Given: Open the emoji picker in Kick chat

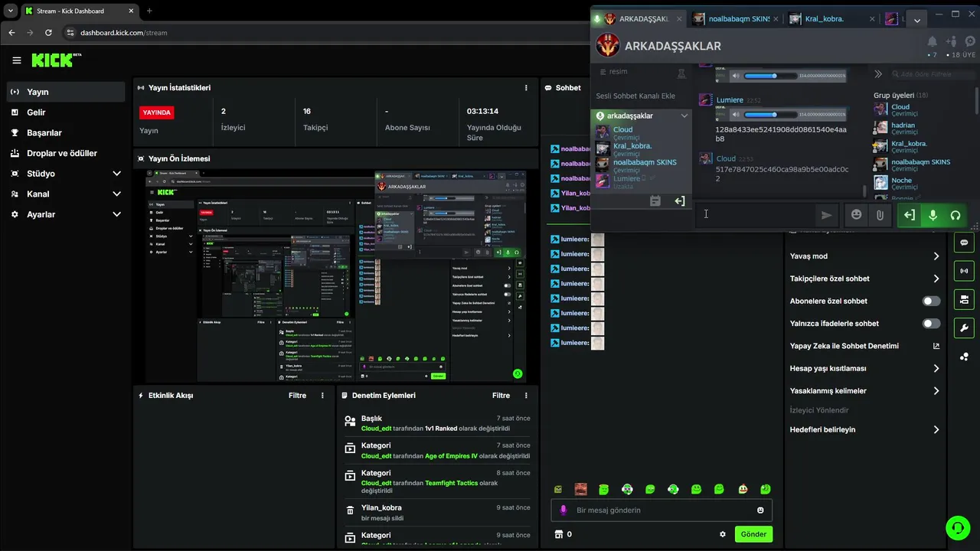Looking at the screenshot, I should [x=760, y=510].
